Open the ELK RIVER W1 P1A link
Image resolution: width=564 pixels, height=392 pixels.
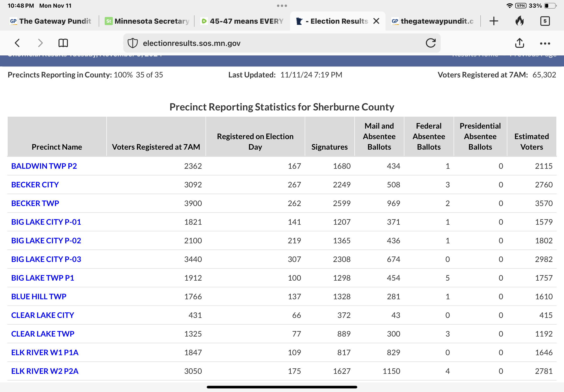point(45,353)
